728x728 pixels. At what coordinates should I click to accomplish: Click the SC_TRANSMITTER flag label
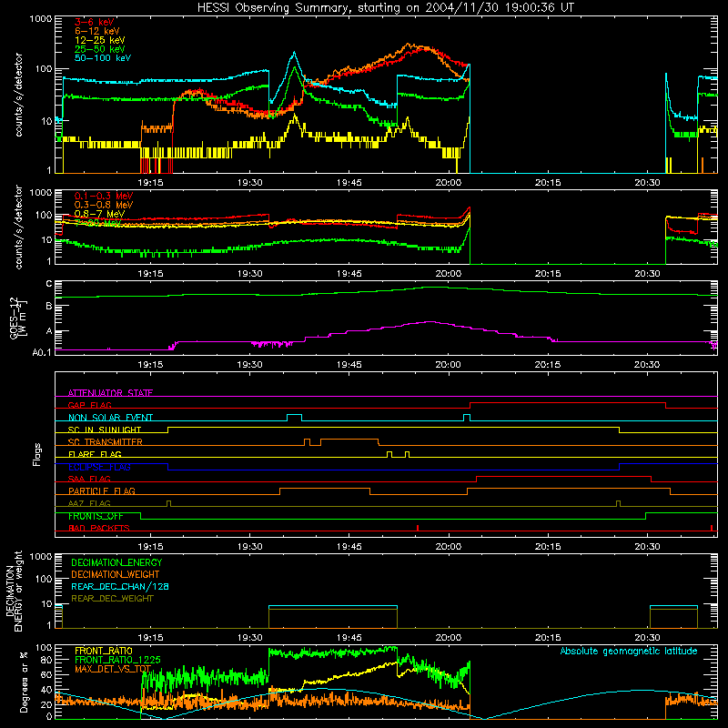tap(106, 442)
